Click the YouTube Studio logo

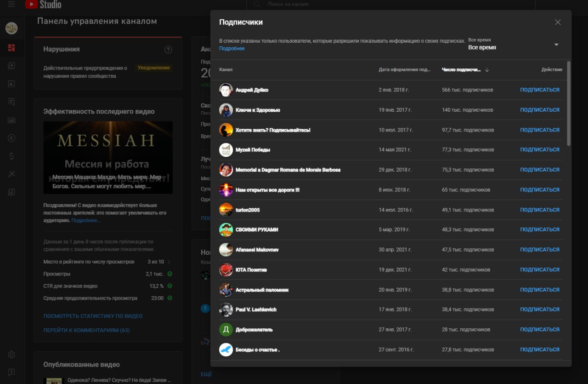43,5
